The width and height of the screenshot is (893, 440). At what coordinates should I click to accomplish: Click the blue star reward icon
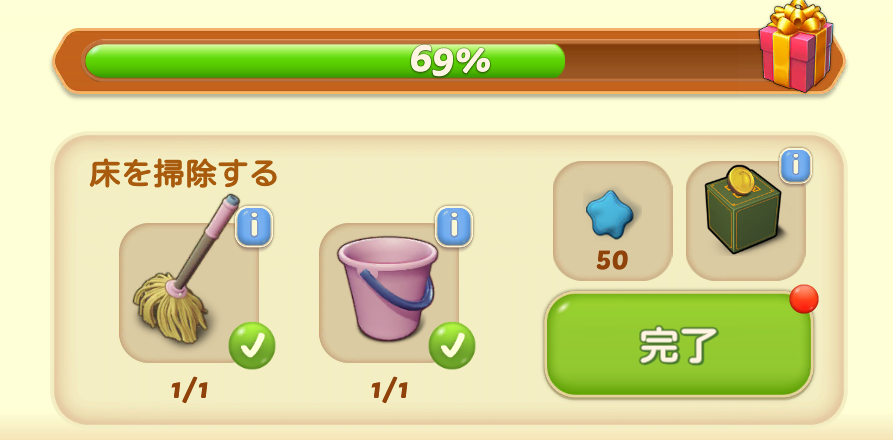pyautogui.click(x=611, y=214)
